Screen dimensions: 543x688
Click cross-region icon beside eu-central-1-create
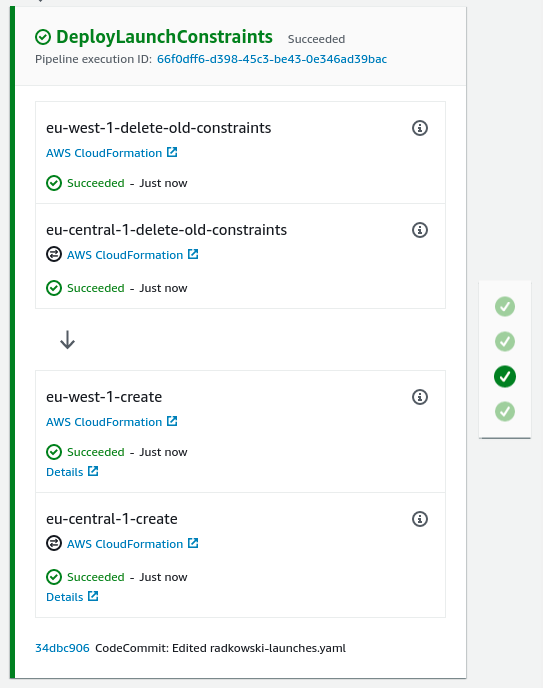tap(54, 543)
